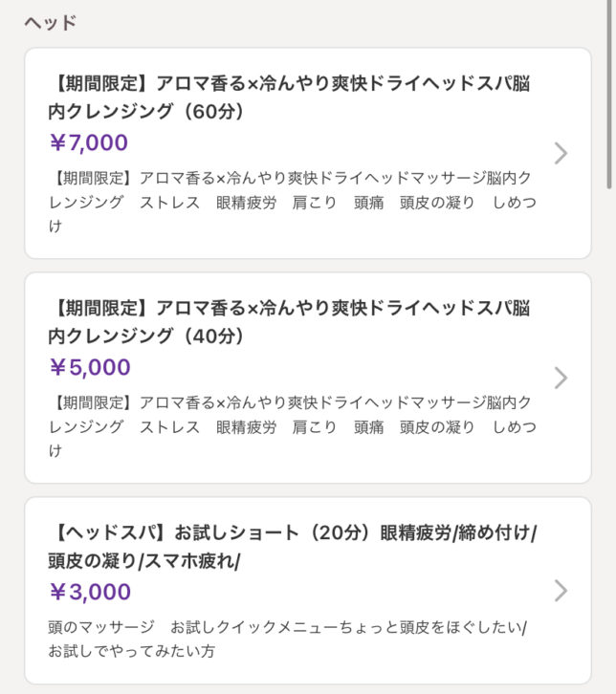Click 頭皮の凝り/スマホ疲れ/ line in the third card
This screenshot has width=616, height=694.
pos(143,561)
